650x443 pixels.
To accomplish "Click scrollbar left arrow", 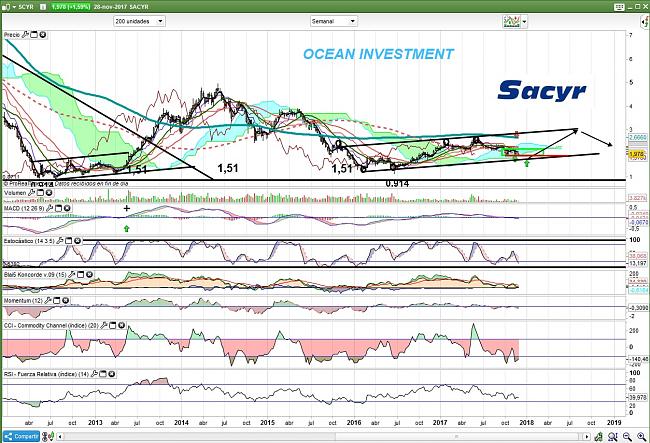I will pos(60,437).
